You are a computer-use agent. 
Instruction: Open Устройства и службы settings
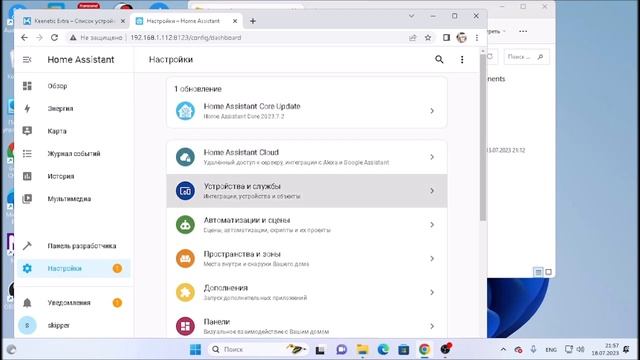307,191
